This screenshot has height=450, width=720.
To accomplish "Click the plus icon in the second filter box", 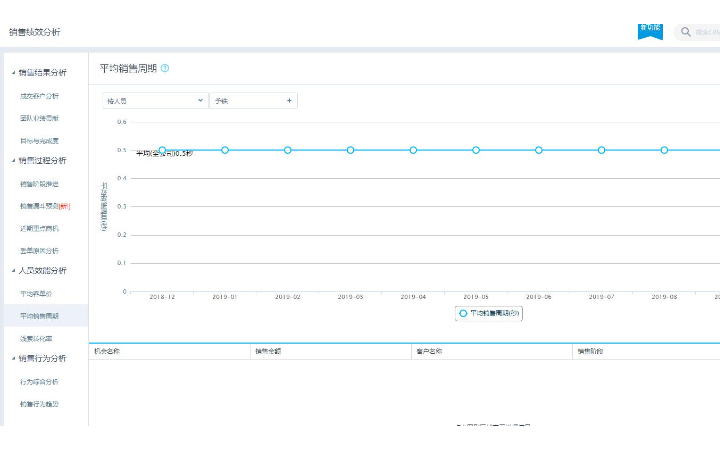I will pyautogui.click(x=289, y=101).
